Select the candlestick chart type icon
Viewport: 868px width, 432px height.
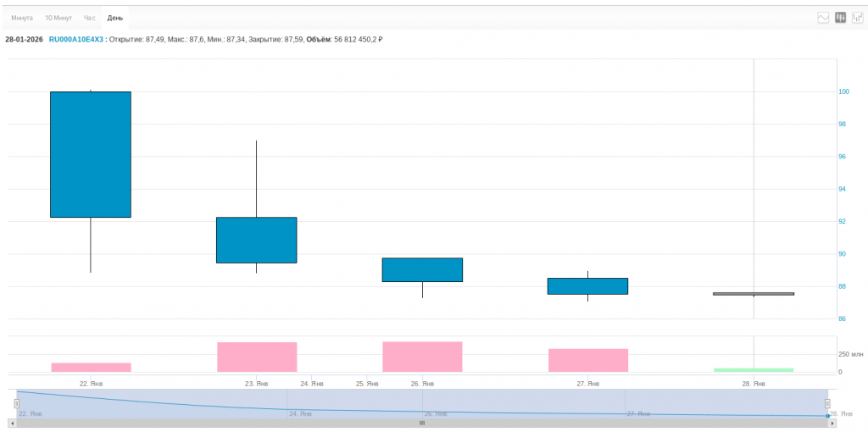841,18
